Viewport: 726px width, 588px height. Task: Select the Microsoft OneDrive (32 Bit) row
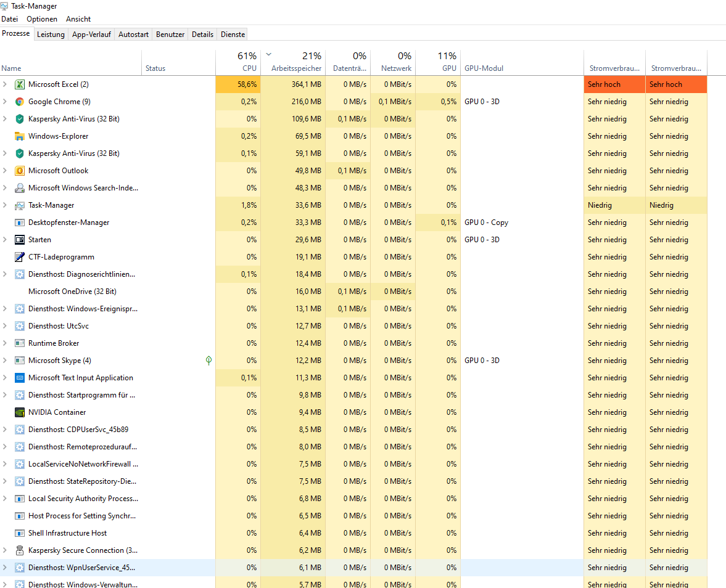click(x=353, y=292)
